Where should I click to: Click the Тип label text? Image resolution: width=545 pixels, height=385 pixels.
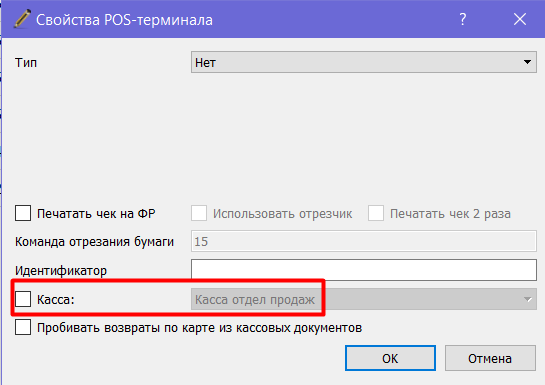[x=26, y=63]
